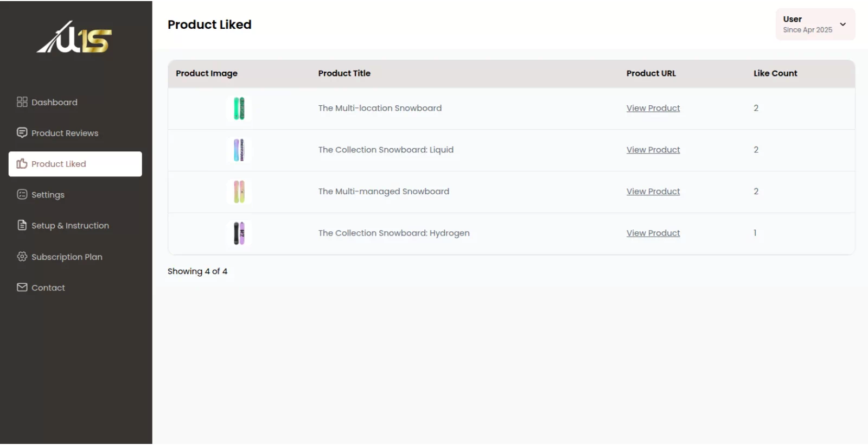Image resolution: width=868 pixels, height=445 pixels.
Task: Click 'The Collection Snowboard: Liquid' title
Action: pos(386,150)
